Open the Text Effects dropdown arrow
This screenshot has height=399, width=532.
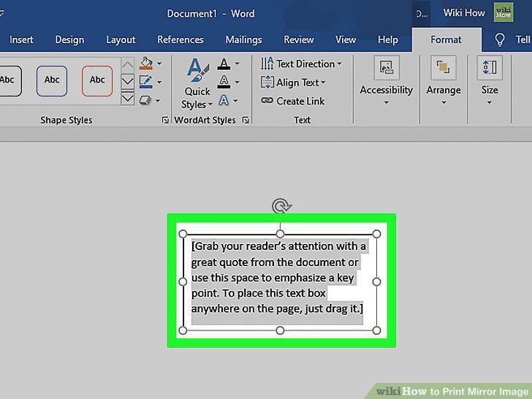click(235, 100)
